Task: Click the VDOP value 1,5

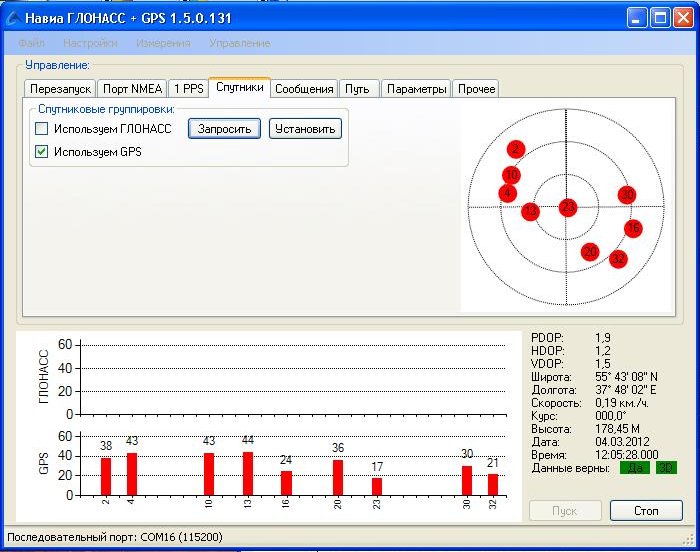Action: click(x=602, y=364)
